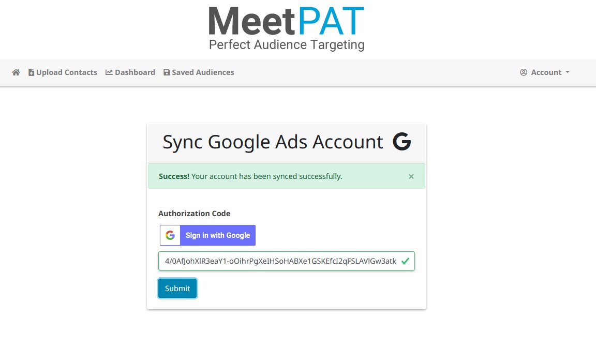Click the Authorization Code label
This screenshot has height=364, width=596.
point(195,214)
